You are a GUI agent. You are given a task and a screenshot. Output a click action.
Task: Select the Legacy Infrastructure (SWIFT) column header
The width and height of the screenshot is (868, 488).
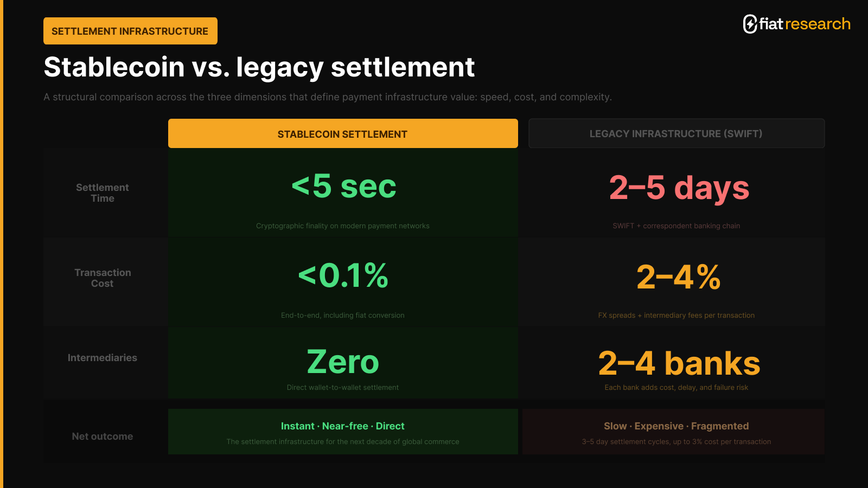(x=676, y=133)
